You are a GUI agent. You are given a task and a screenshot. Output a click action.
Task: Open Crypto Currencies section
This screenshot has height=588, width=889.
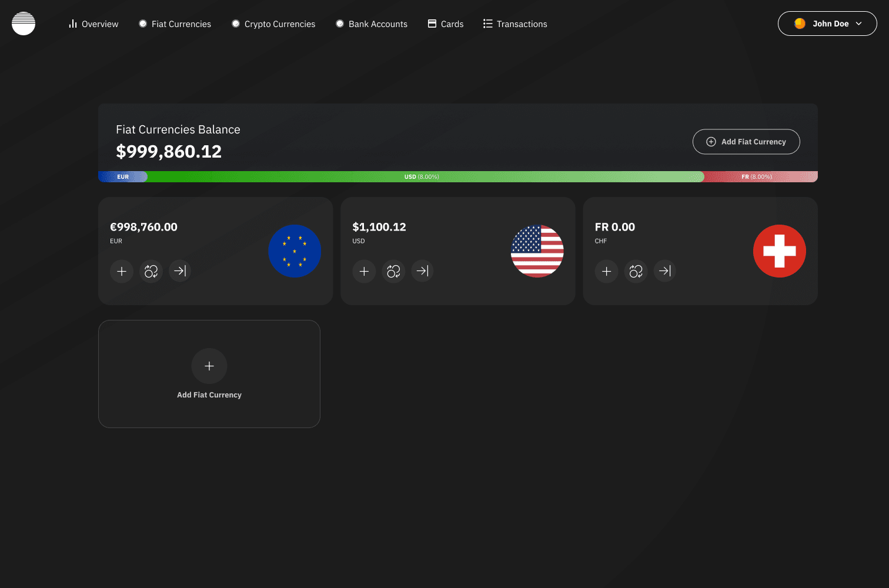pyautogui.click(x=273, y=24)
